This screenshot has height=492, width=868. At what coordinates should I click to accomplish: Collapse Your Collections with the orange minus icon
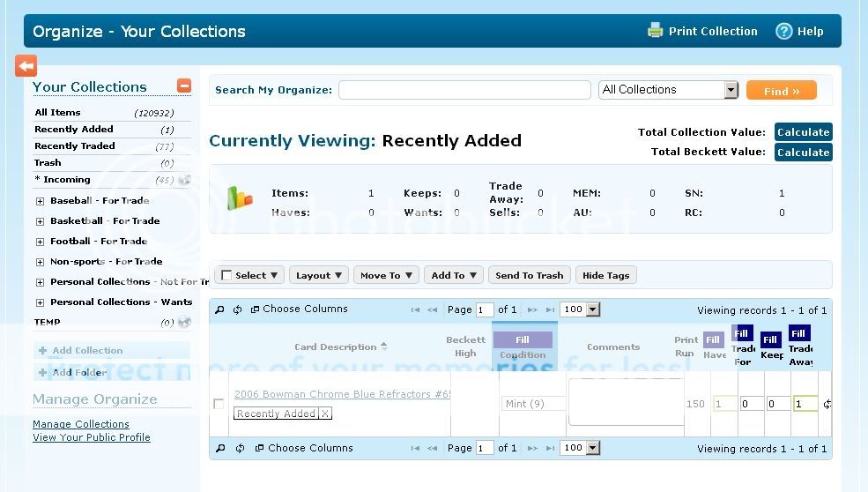pos(183,86)
